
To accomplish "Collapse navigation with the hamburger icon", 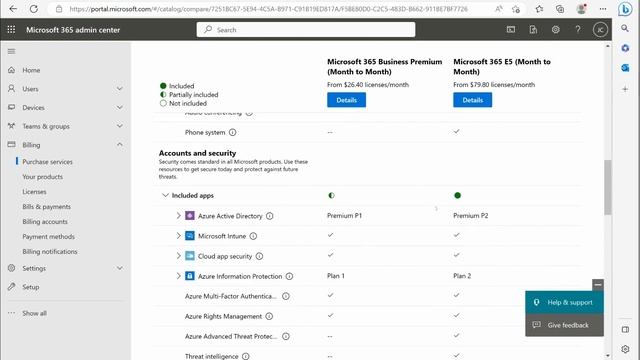I will coord(11,51).
